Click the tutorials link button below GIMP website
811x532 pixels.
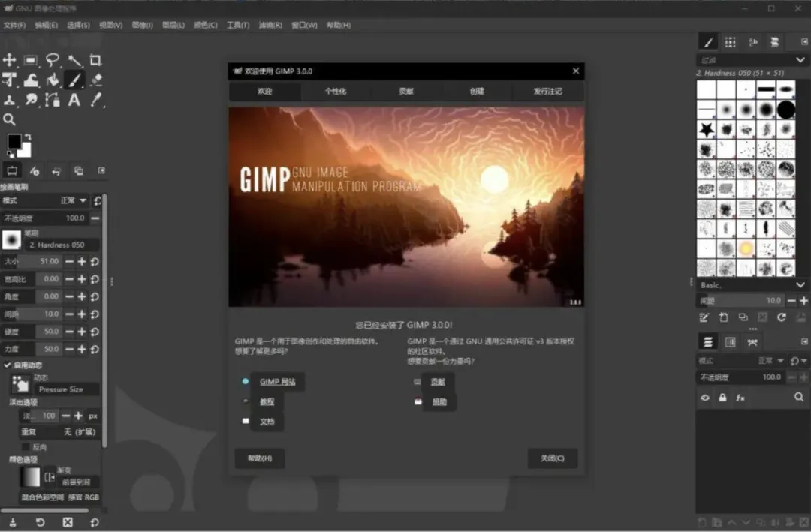[267, 401]
